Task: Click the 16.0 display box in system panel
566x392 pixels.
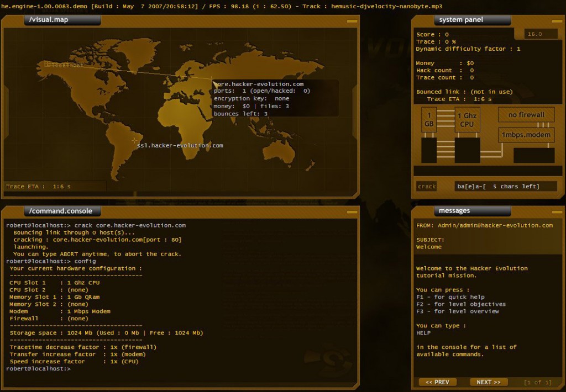Action: coord(534,34)
